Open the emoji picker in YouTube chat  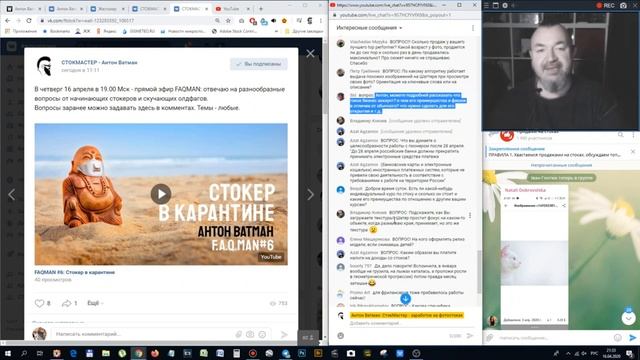pos(340,336)
